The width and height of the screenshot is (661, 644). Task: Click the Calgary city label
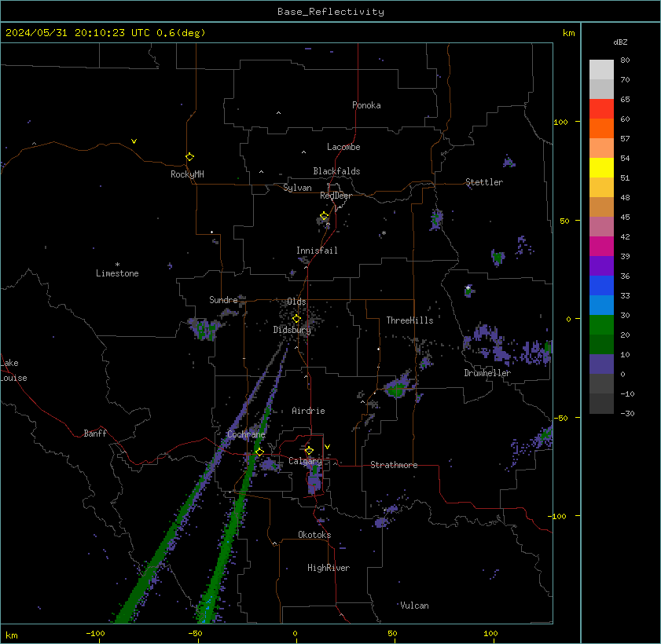click(x=305, y=461)
